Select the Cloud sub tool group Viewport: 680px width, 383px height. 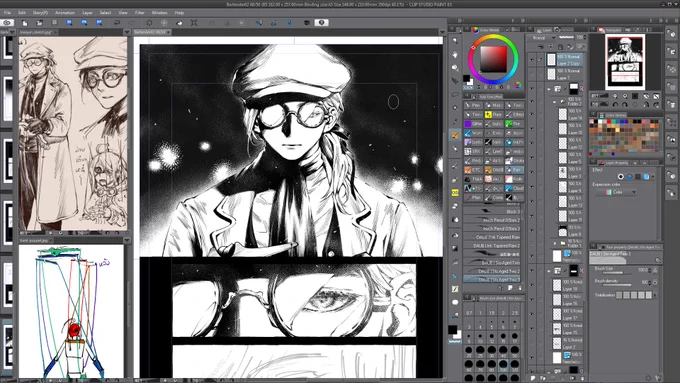point(515,188)
